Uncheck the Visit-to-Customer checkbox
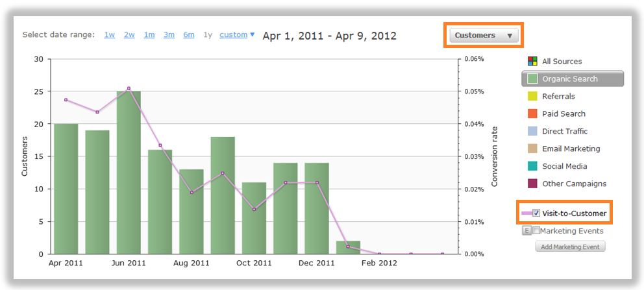Image resolution: width=644 pixels, height=290 pixels. tap(536, 213)
